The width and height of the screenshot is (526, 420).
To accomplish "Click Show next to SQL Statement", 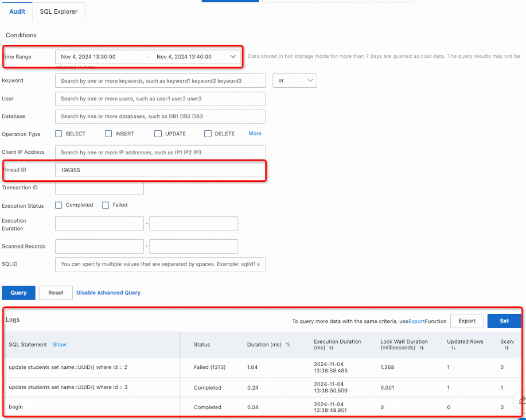I will pos(60,344).
